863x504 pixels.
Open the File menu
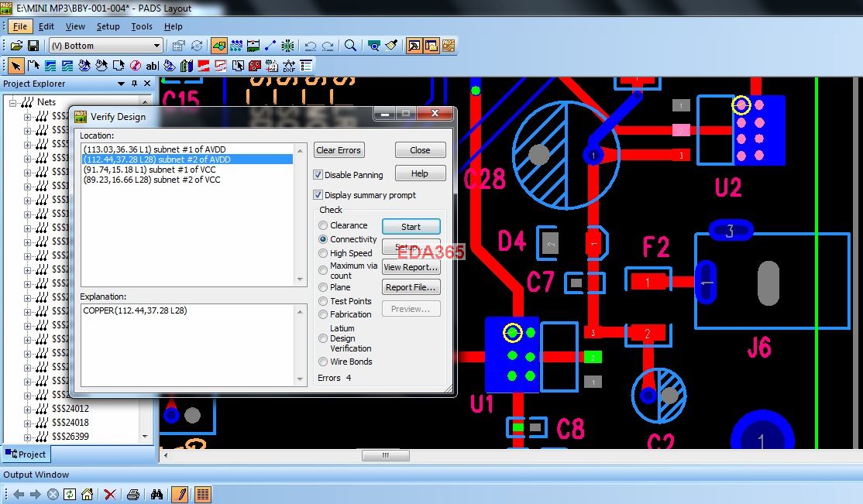20,26
